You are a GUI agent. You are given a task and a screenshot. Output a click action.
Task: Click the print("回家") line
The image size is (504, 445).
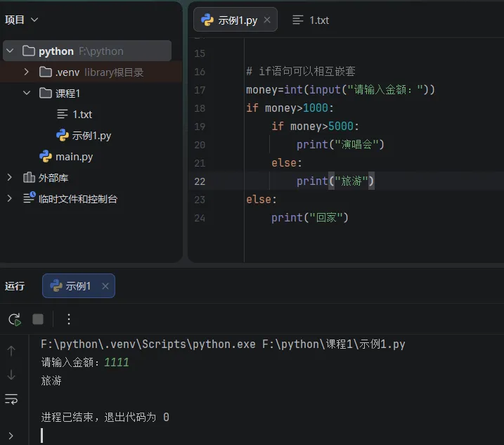click(310, 218)
